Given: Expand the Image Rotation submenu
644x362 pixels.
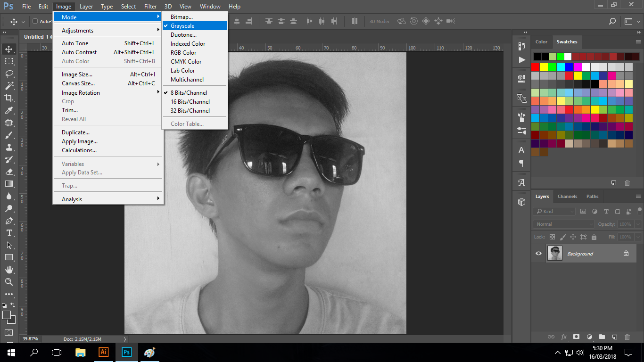Looking at the screenshot, I should tap(108, 93).
